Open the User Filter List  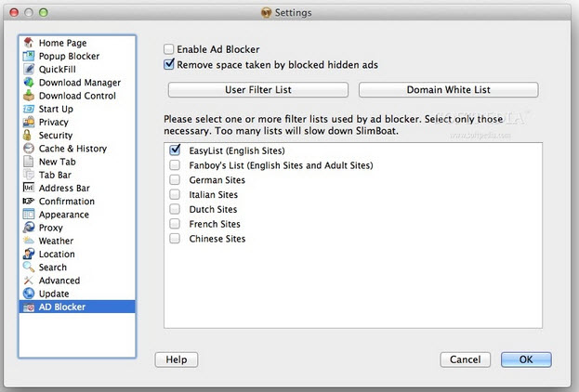pos(258,90)
